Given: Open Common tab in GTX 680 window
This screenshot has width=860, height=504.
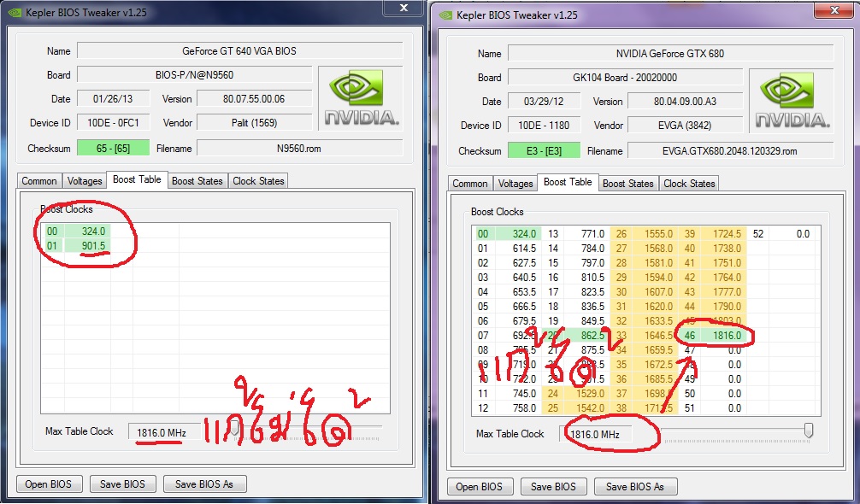Looking at the screenshot, I should [470, 184].
